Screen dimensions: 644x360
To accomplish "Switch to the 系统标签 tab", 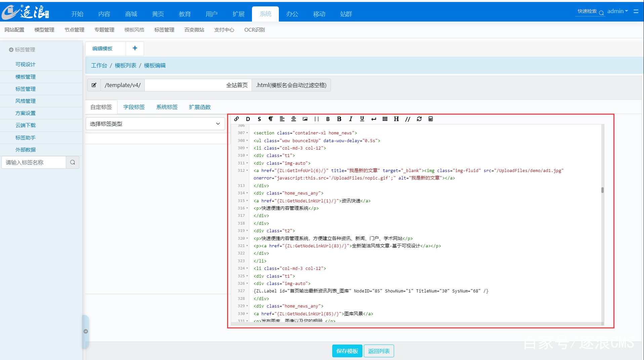I will point(167,107).
